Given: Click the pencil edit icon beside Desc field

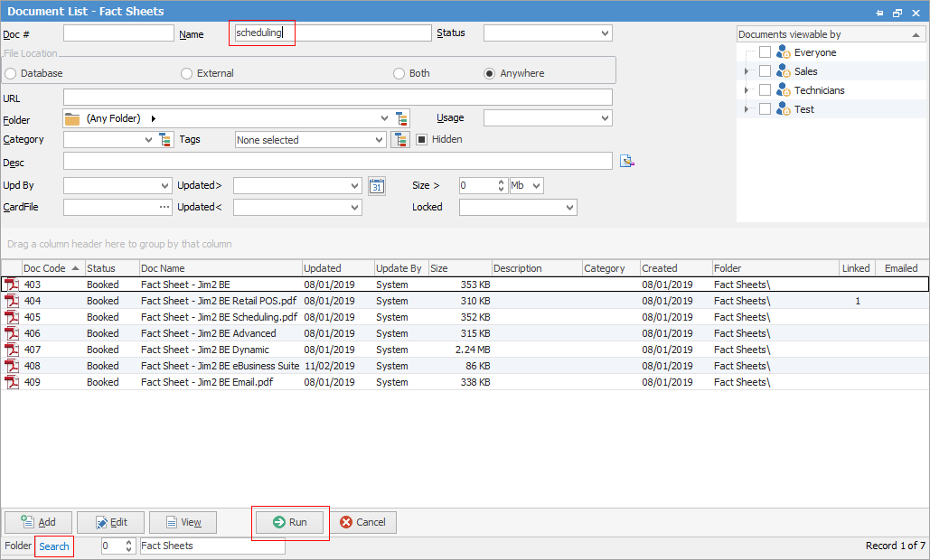Looking at the screenshot, I should [627, 160].
